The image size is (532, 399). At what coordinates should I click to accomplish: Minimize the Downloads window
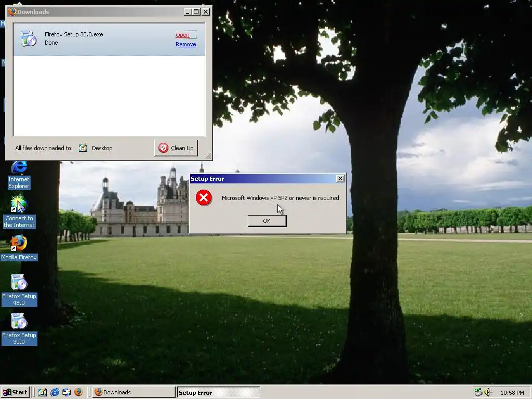tap(188, 12)
